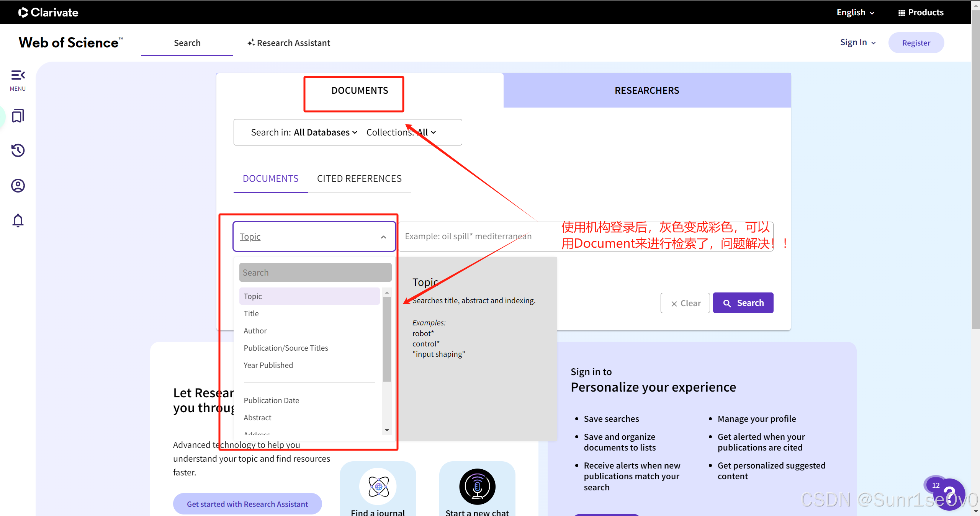Switch to CITED REFERENCES tab
The width and height of the screenshot is (980, 516).
tap(359, 179)
